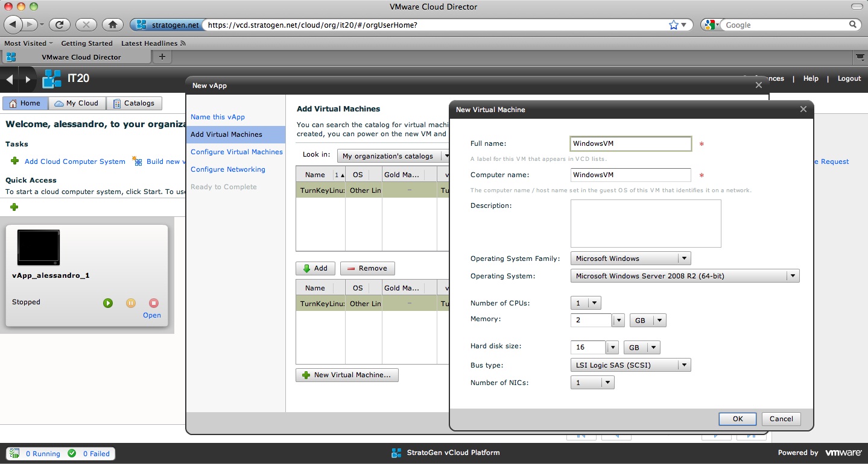The height and width of the screenshot is (464, 868).
Task: Select Configure Networking wizard step
Action: pyautogui.click(x=227, y=169)
